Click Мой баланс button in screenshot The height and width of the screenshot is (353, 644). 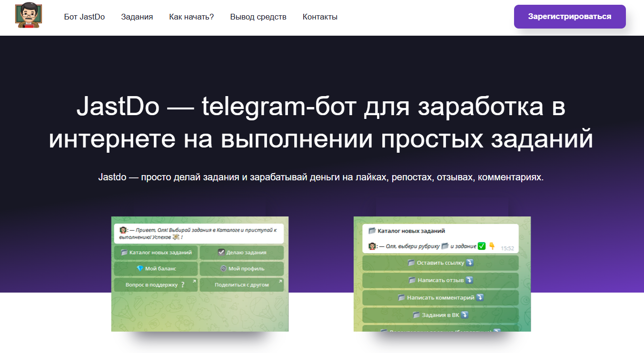156,268
